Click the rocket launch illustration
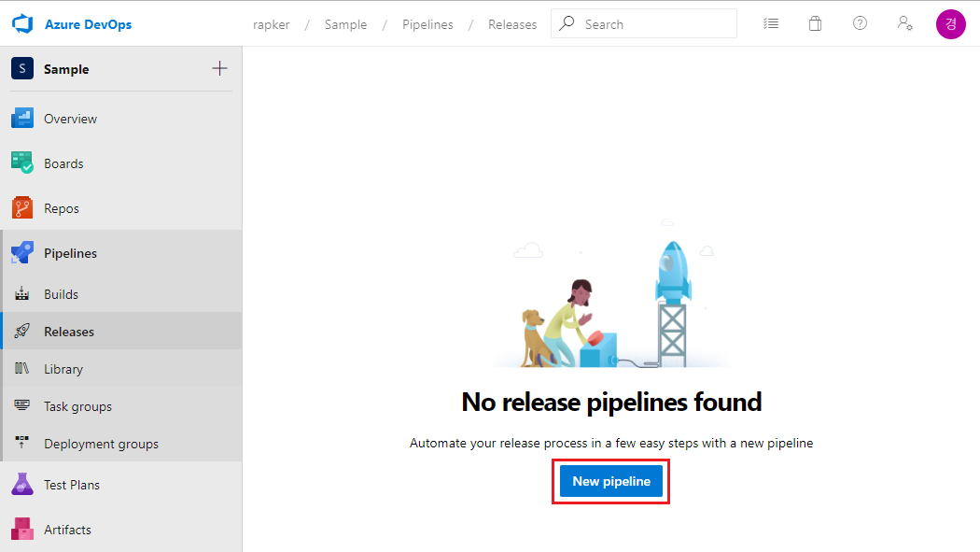980x552 pixels. (612, 294)
